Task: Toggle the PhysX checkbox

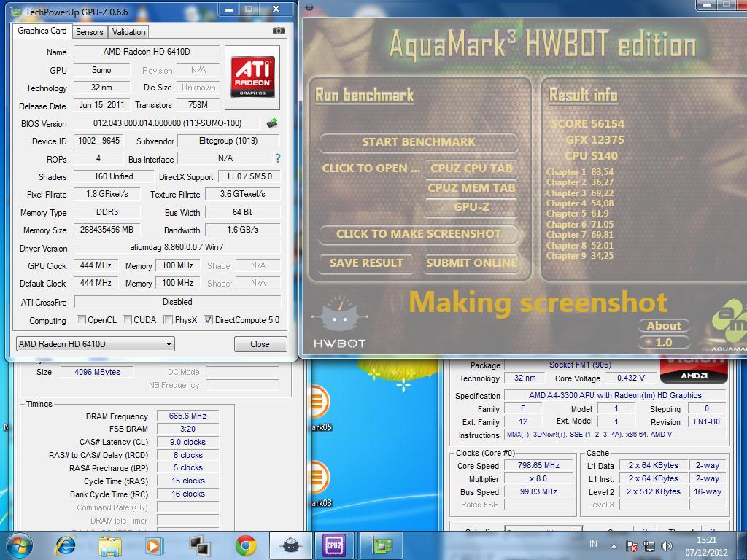Action: (169, 320)
